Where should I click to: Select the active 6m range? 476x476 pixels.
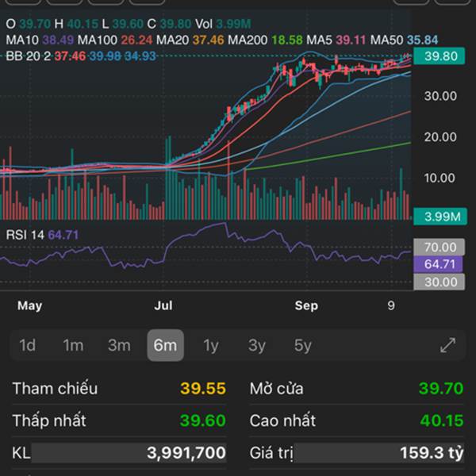165,345
